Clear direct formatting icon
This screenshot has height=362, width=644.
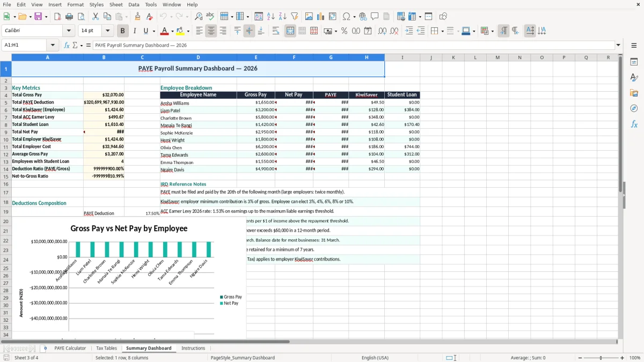(149, 17)
